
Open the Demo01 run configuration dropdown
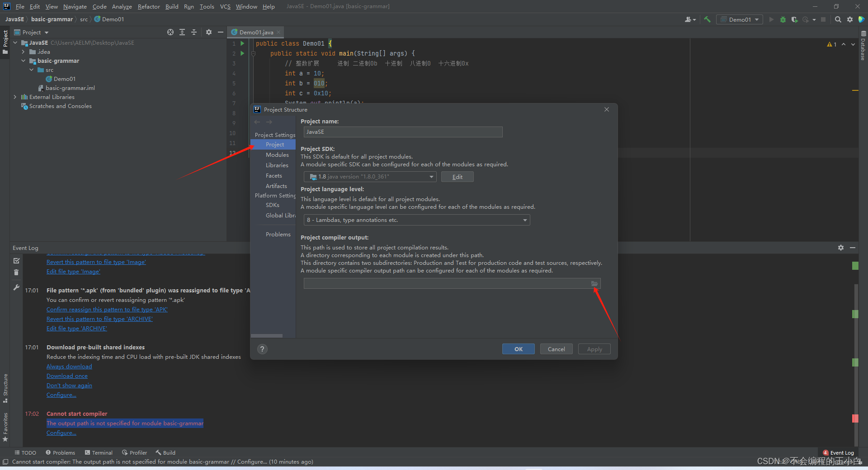click(740, 19)
